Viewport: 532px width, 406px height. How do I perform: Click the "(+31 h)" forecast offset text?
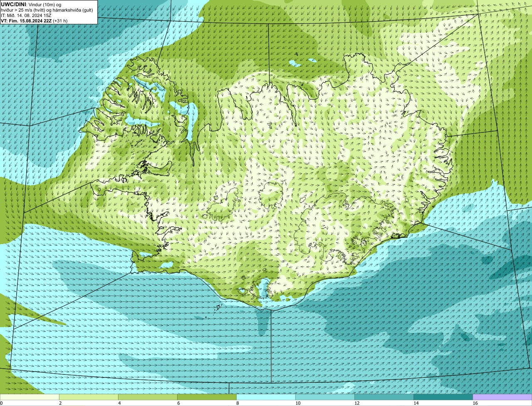pyautogui.click(x=60, y=21)
